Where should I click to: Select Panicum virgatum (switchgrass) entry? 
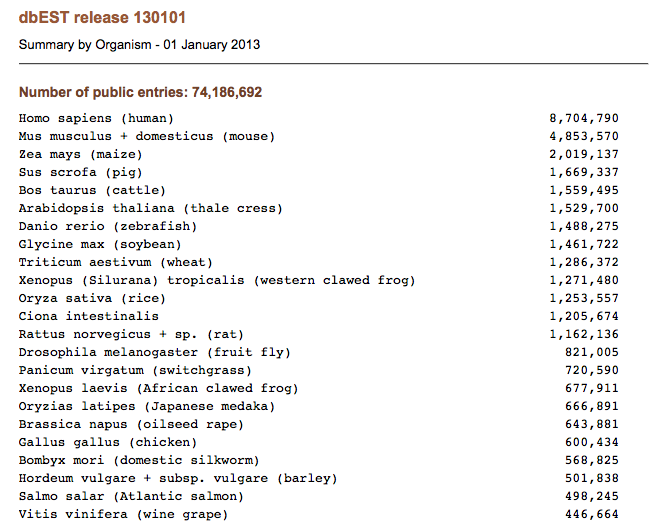point(135,370)
